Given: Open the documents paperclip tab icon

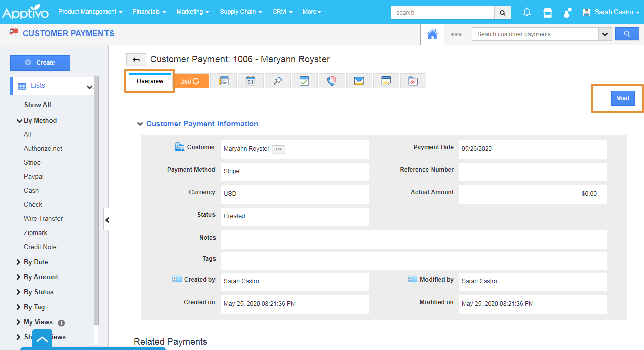Looking at the screenshot, I should [x=413, y=81].
